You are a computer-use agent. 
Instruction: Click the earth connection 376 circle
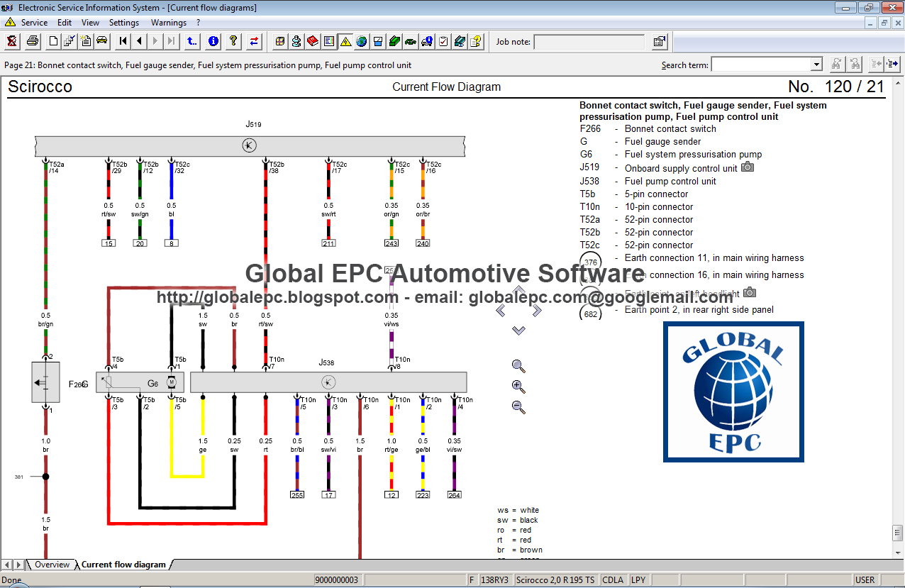(590, 262)
